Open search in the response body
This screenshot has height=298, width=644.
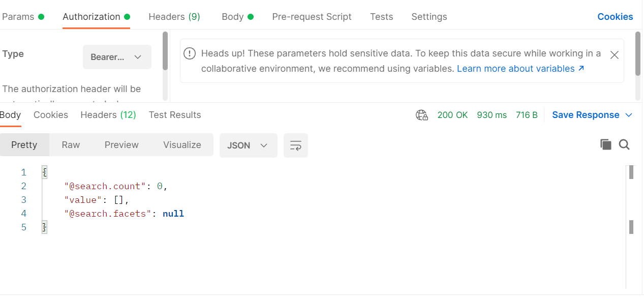[x=624, y=145]
